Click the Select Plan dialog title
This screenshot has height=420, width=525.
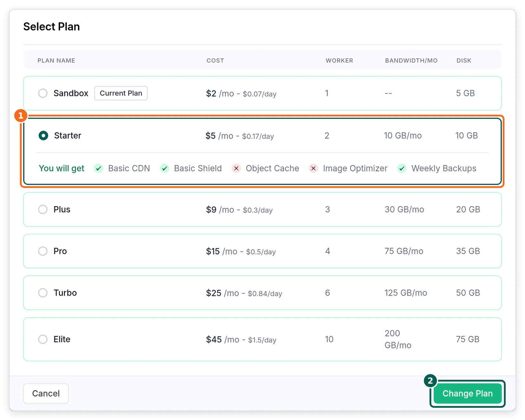pos(52,27)
